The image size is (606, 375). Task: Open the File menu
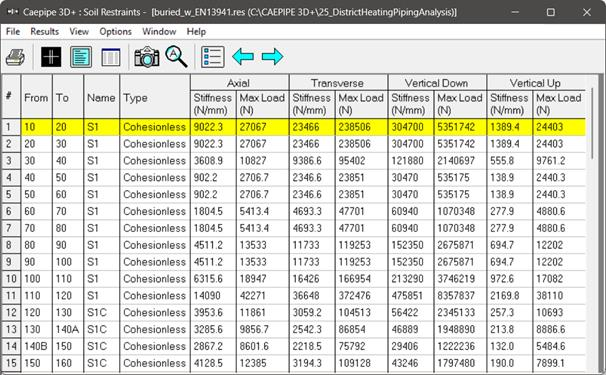click(x=13, y=31)
